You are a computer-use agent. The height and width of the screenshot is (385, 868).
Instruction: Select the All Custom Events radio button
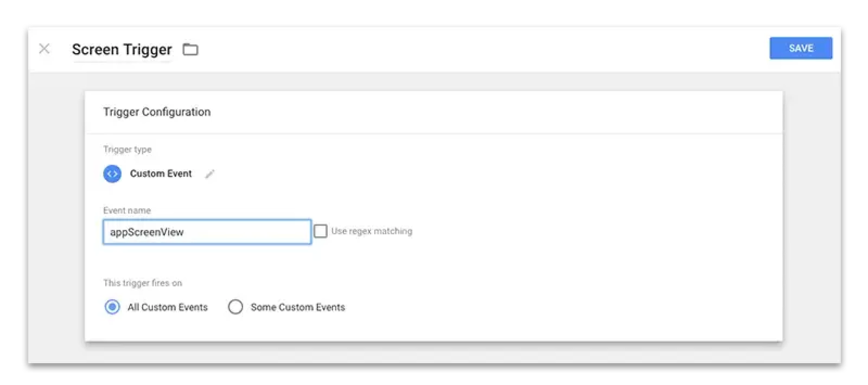point(112,307)
